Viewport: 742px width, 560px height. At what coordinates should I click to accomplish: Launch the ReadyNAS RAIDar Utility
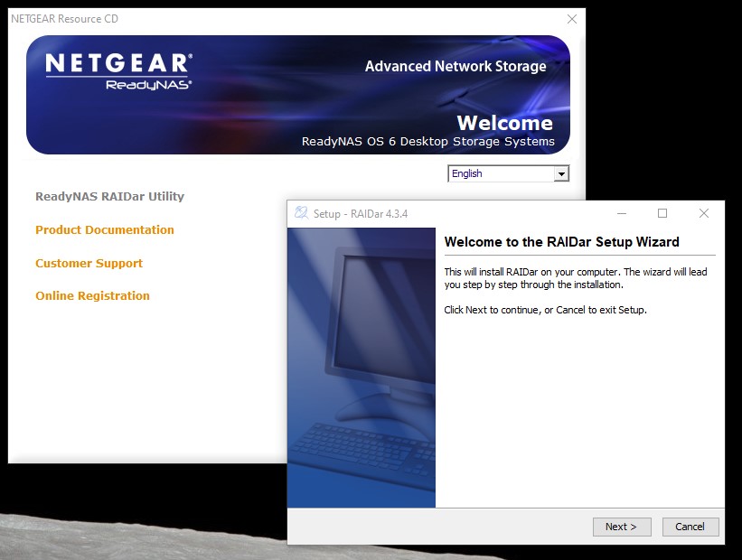pos(108,196)
